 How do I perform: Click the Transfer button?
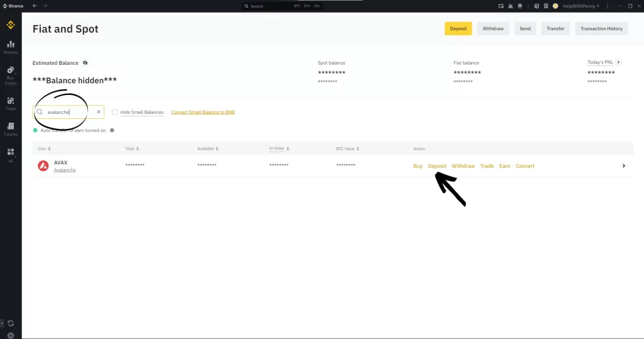555,29
